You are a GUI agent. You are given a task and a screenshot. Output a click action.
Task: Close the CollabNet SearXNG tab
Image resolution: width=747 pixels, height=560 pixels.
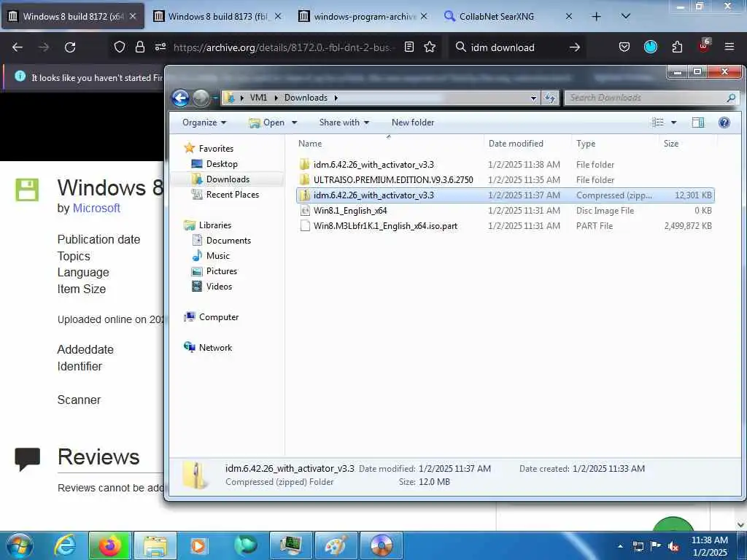click(x=568, y=16)
